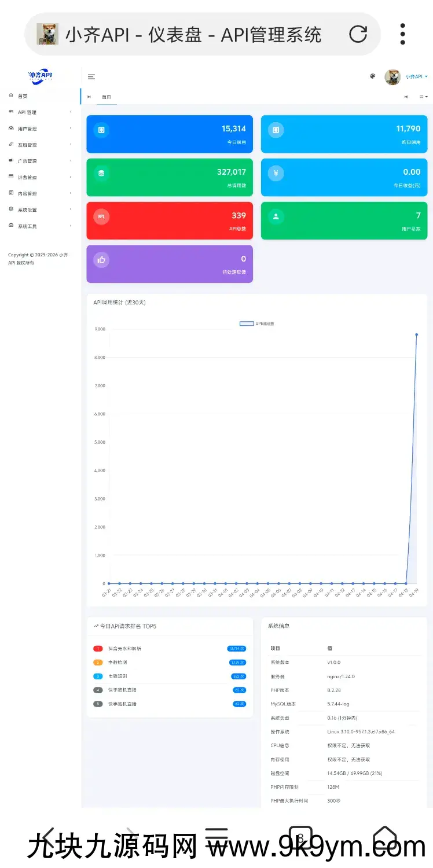Image resolution: width=433 pixels, height=868 pixels.
Task: Open the tab options dropdown menu
Action: coord(423,97)
